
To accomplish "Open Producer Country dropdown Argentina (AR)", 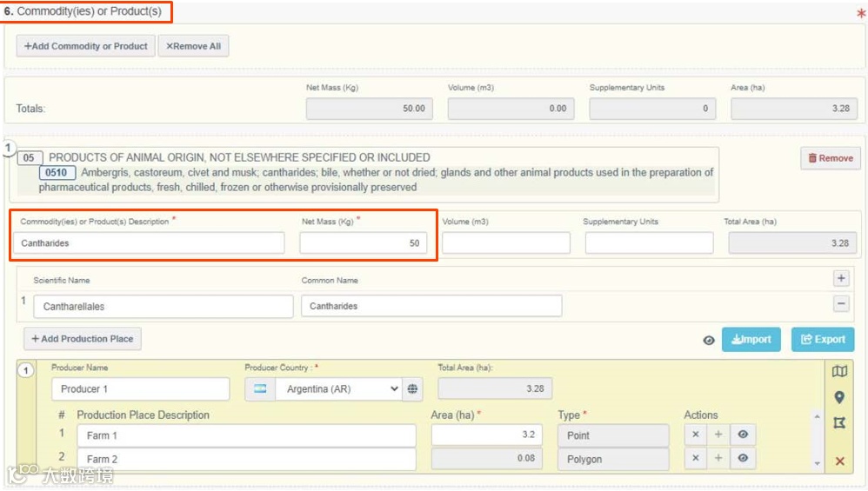I will [x=339, y=388].
